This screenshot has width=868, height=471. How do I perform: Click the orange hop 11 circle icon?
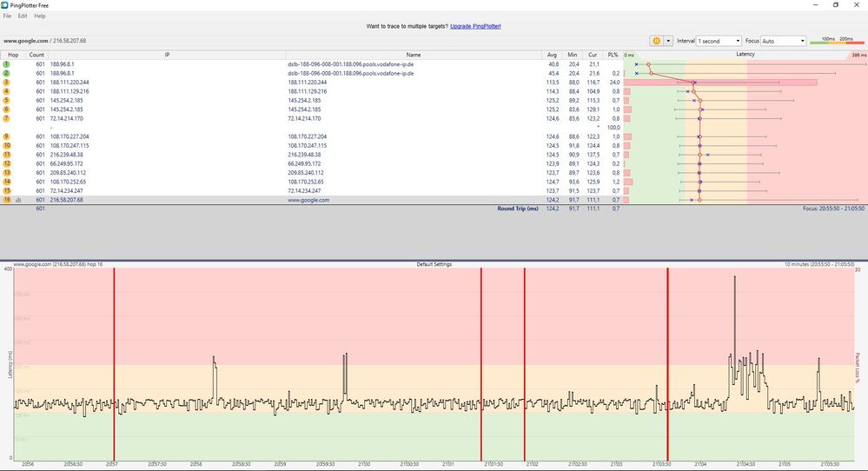(7, 155)
